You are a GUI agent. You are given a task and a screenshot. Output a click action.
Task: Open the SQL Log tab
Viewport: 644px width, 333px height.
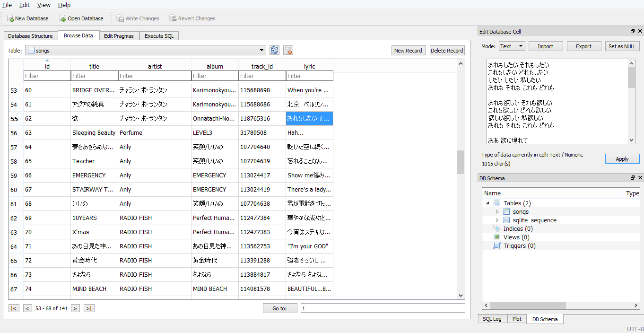492,319
